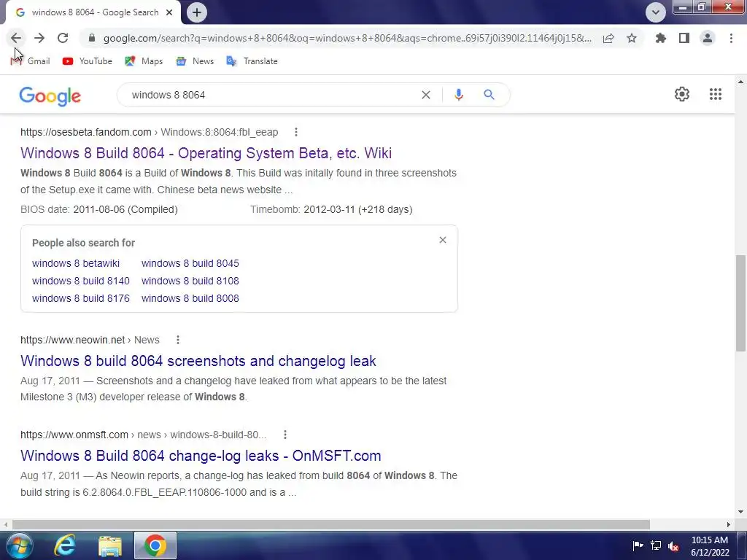Launch Internet Explorer from the taskbar
747x560 pixels.
65,545
